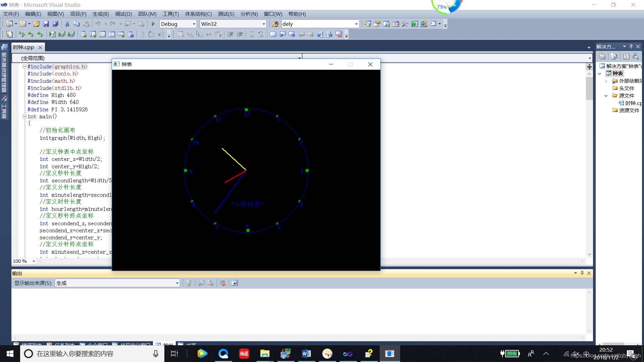Switch to the 时钟.cpp editor tab
This screenshot has height=362, width=644.
pos(23,47)
